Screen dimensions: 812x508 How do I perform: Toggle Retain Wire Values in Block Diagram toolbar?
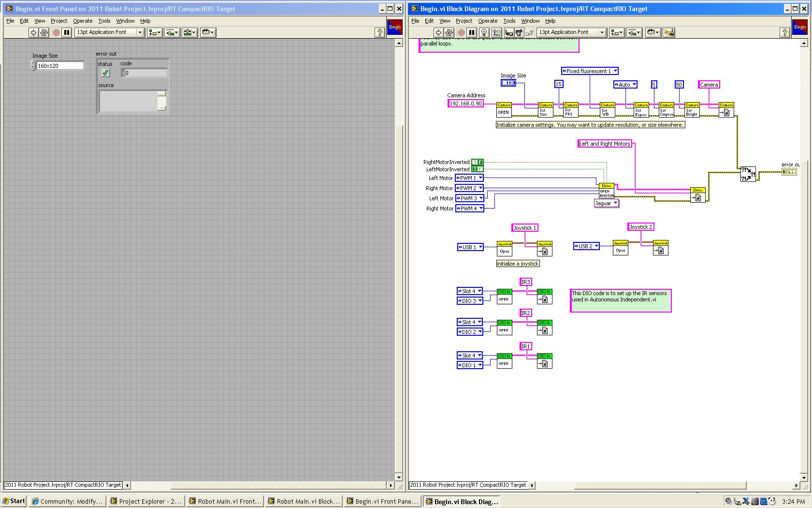tap(496, 32)
